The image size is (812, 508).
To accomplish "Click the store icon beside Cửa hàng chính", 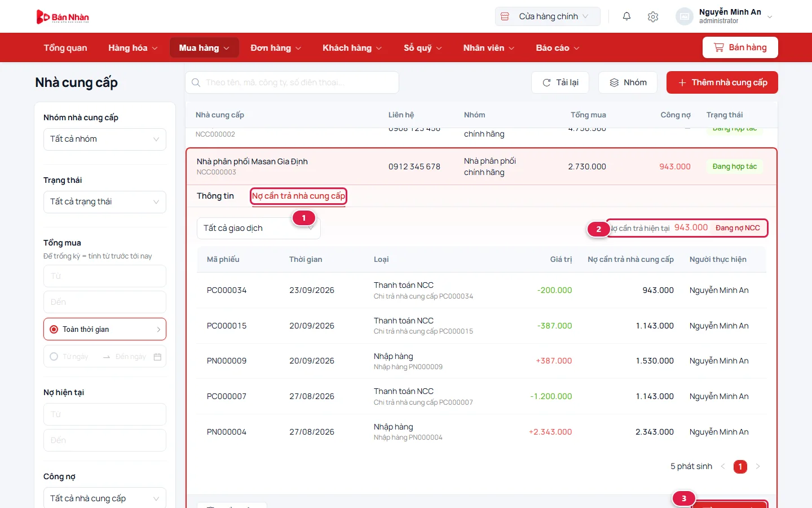I will click(x=505, y=16).
